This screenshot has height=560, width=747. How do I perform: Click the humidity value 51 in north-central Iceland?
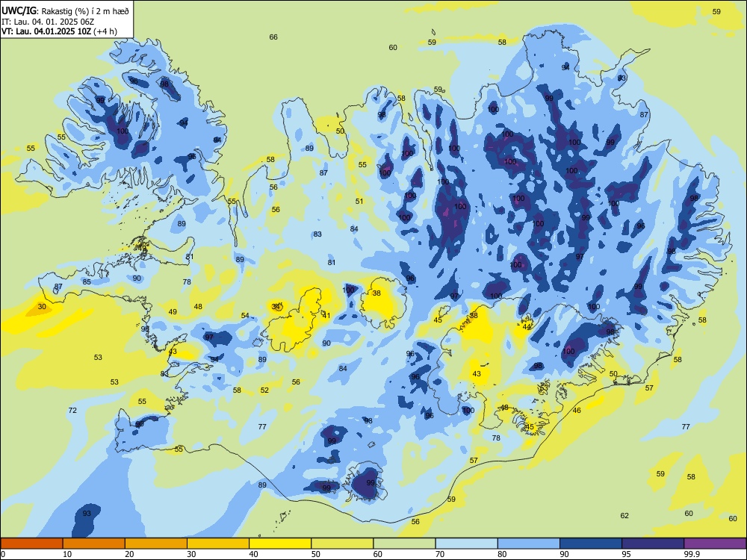coord(359,202)
